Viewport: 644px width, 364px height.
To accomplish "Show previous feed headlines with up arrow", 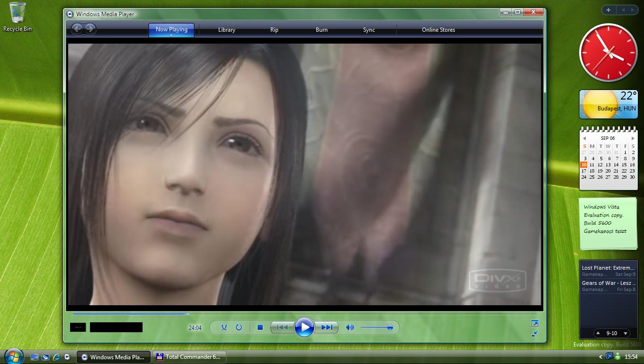I will coord(598,333).
